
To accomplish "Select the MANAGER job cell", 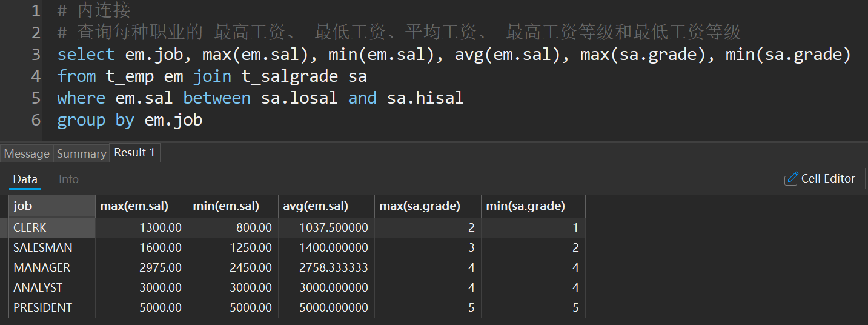I will coord(52,267).
